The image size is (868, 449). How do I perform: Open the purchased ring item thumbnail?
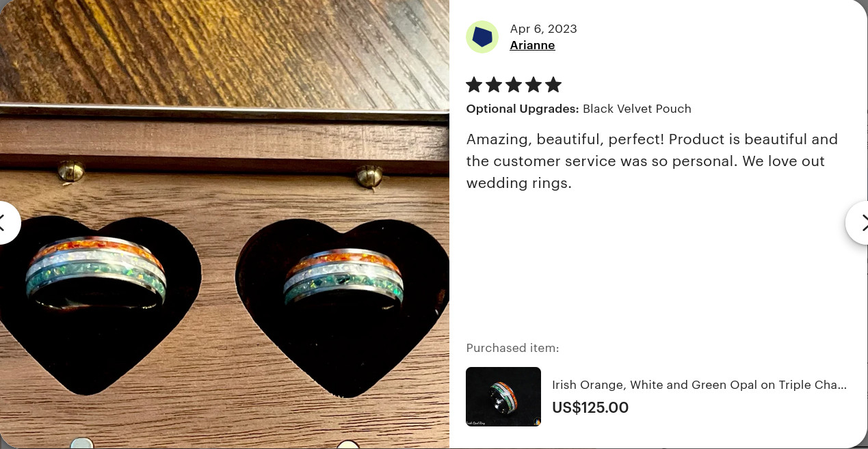(503, 396)
